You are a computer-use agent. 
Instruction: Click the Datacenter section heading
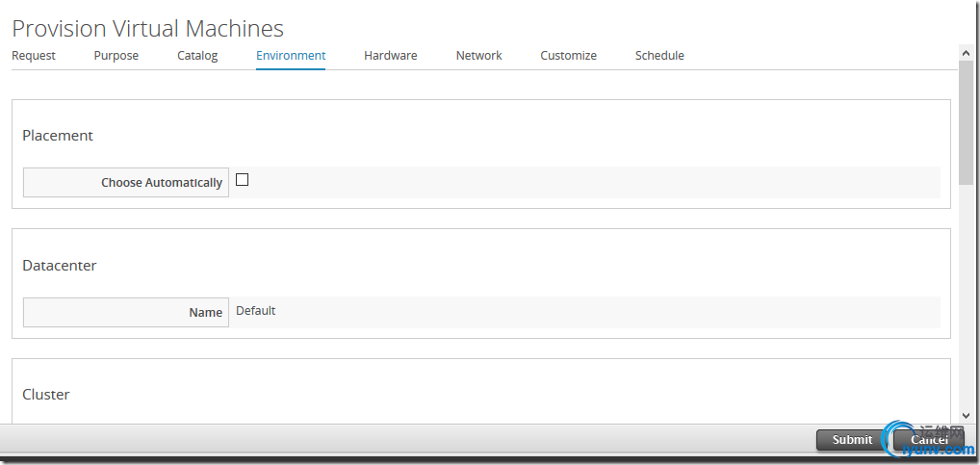[60, 266]
